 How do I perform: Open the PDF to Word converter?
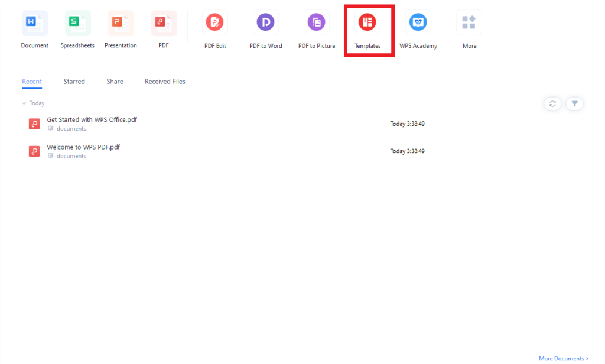[x=265, y=22]
